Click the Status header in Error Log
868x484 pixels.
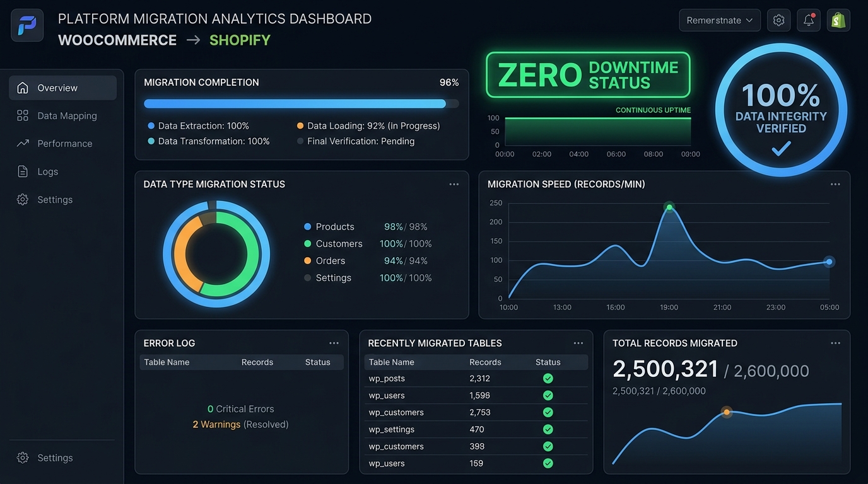(x=318, y=362)
